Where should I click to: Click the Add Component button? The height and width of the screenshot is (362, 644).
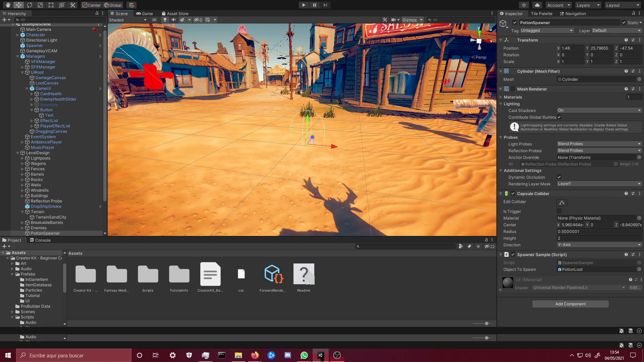(x=570, y=304)
